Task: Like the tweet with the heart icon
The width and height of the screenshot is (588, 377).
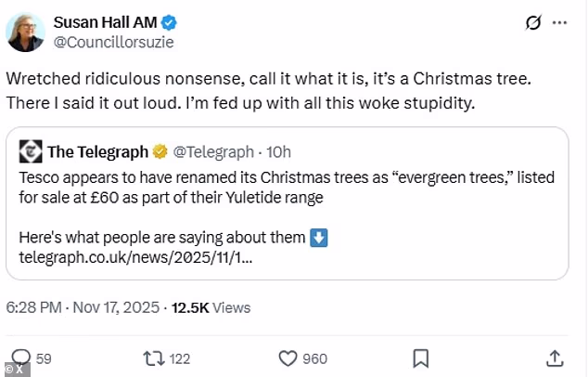Action: point(288,357)
